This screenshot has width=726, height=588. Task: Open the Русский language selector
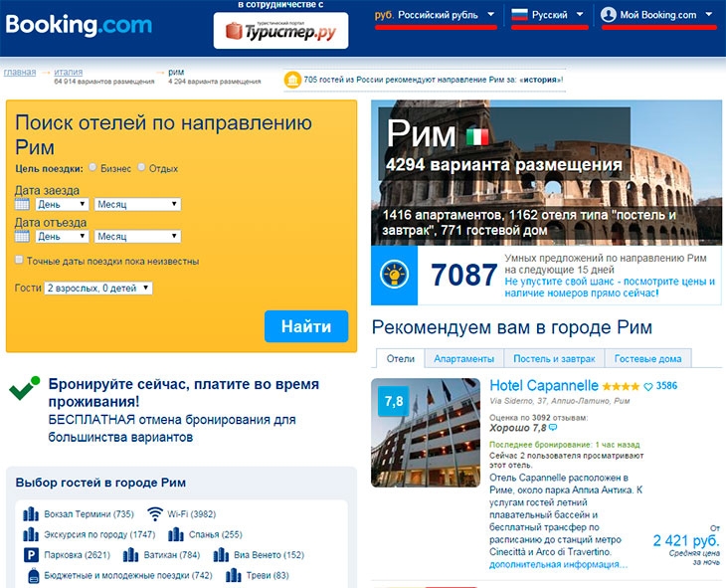click(x=548, y=15)
